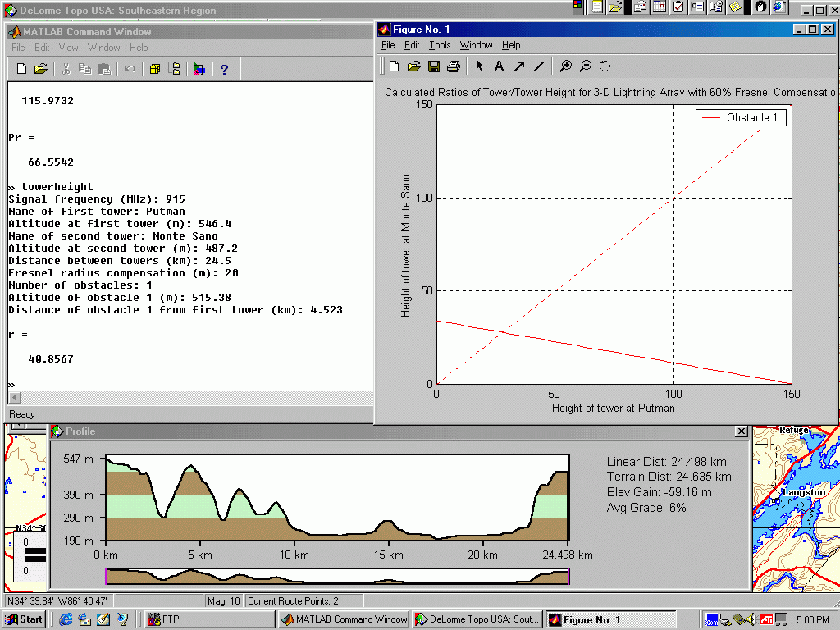Click 'Mag: 10' in DeLorme status bar
Screen dimensions: 840x630
click(224, 601)
